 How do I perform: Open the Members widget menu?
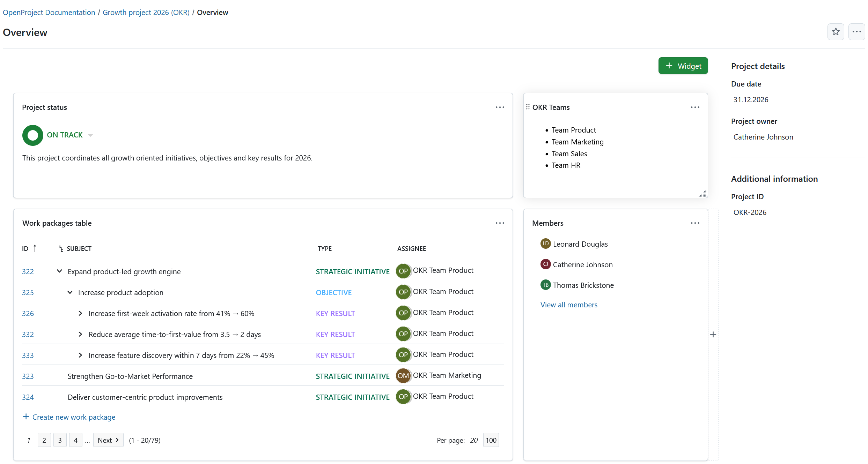(x=694, y=223)
